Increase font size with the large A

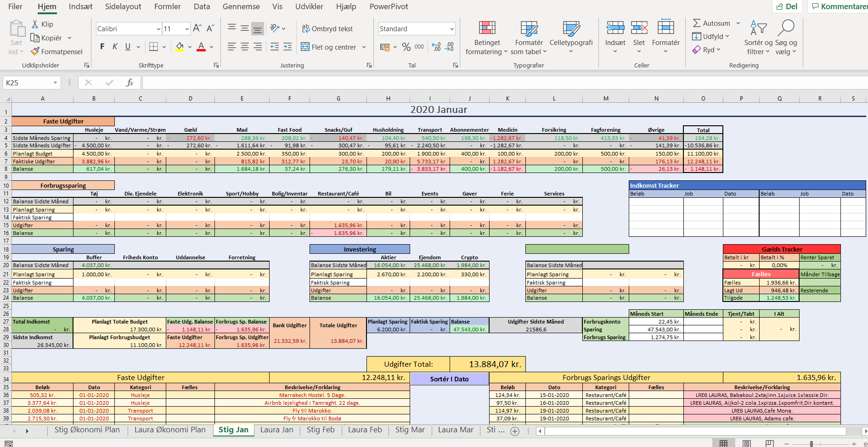point(197,28)
